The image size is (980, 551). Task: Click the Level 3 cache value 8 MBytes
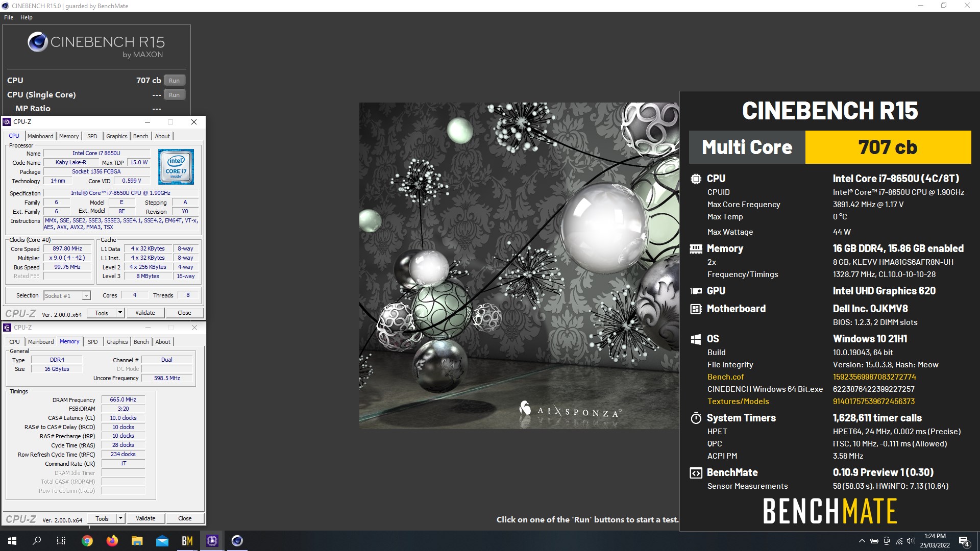[x=148, y=277]
